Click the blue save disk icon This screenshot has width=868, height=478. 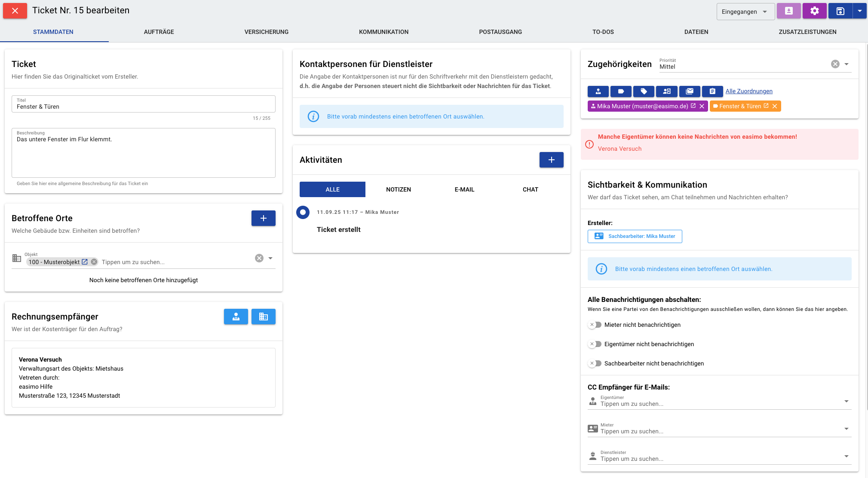[x=840, y=11]
